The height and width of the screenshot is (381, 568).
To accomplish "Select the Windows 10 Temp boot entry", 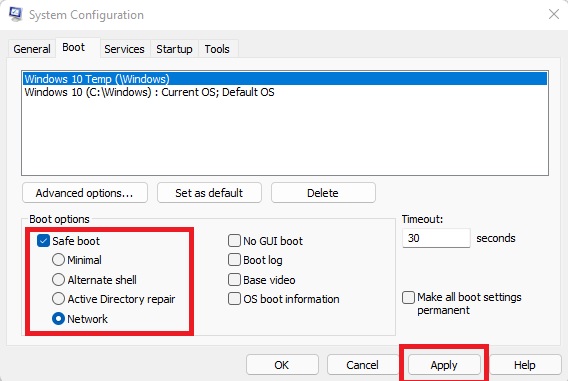I will coord(285,79).
